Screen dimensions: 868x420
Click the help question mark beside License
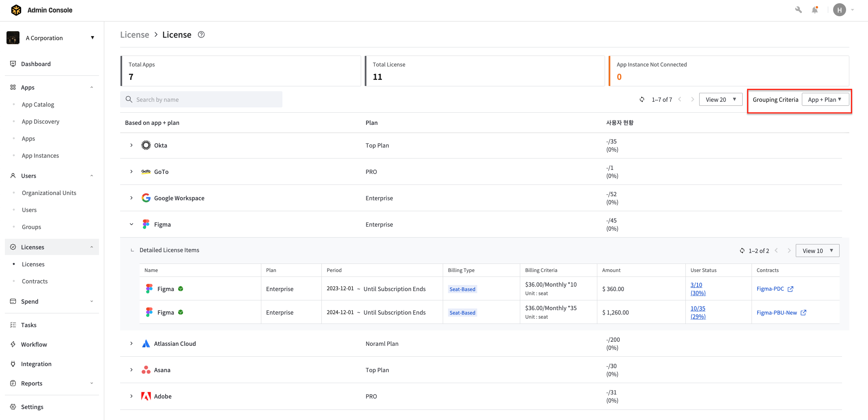tap(201, 35)
